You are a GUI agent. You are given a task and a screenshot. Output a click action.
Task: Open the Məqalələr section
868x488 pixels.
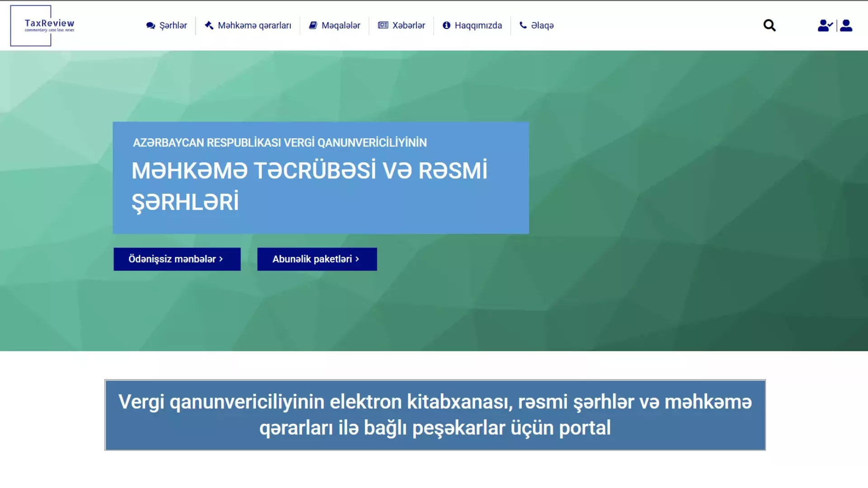coord(341,26)
